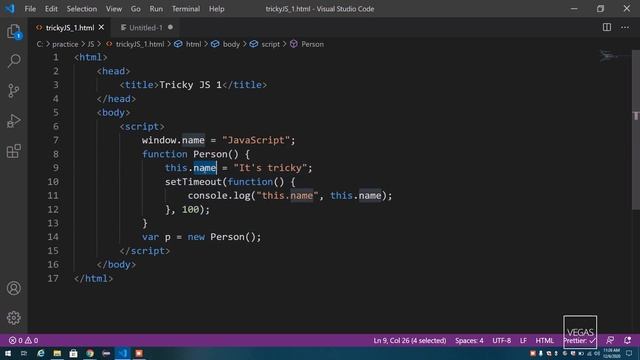This screenshot has height=360, width=640.
Task: Change indentation via Spaces: 4
Action: [469, 340]
